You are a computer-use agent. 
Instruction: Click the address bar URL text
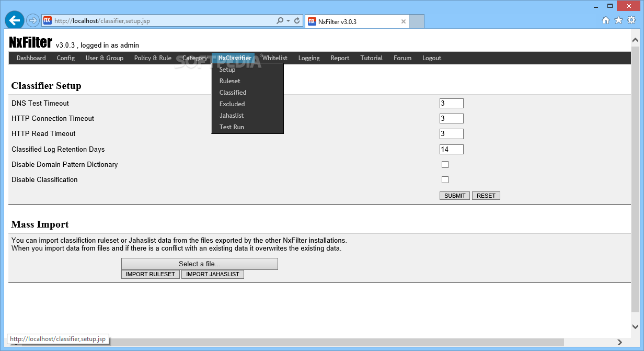pyautogui.click(x=102, y=21)
